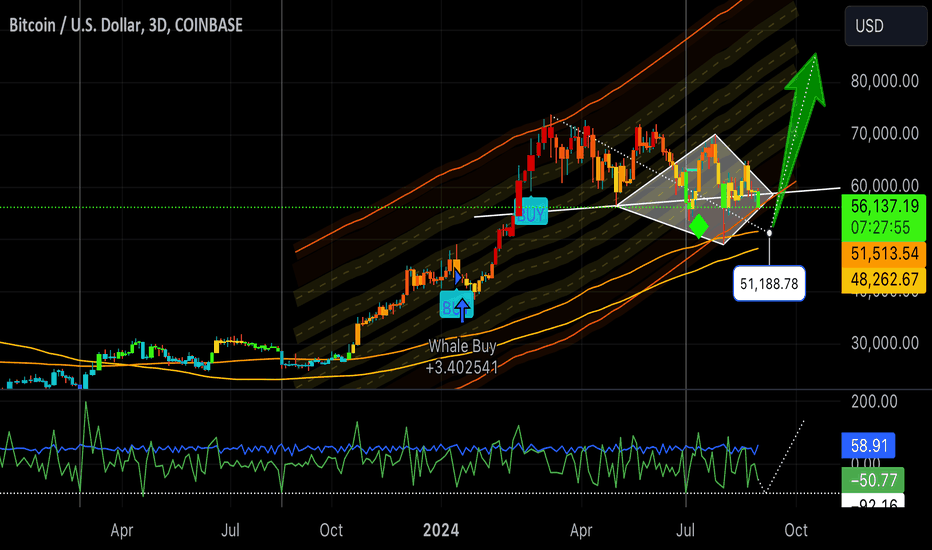The image size is (932, 550).
Task: Click the Whale Buy annotation text
Action: (462, 346)
